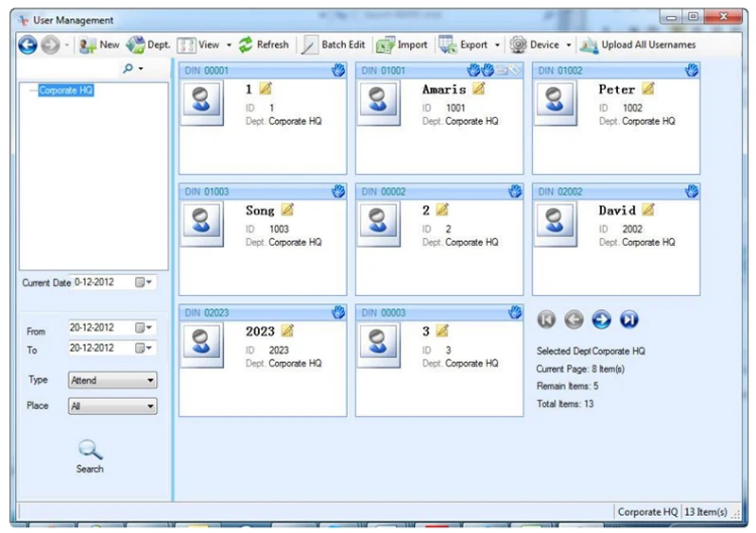
Task: Edit Song with the pencil icon
Action: [x=287, y=210]
